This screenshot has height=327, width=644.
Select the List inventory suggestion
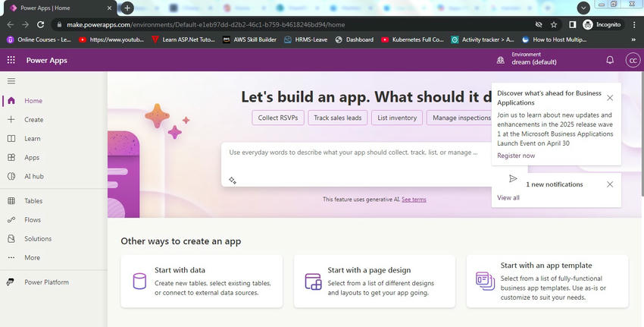coord(397,118)
